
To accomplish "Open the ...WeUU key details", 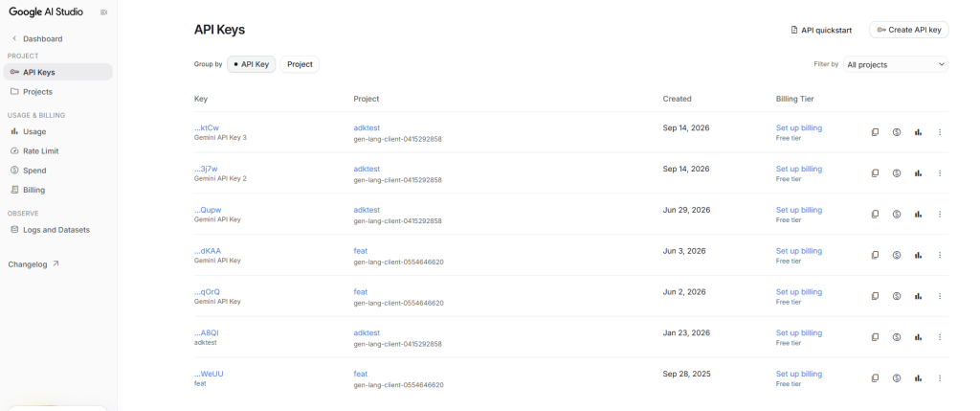I will (x=209, y=374).
